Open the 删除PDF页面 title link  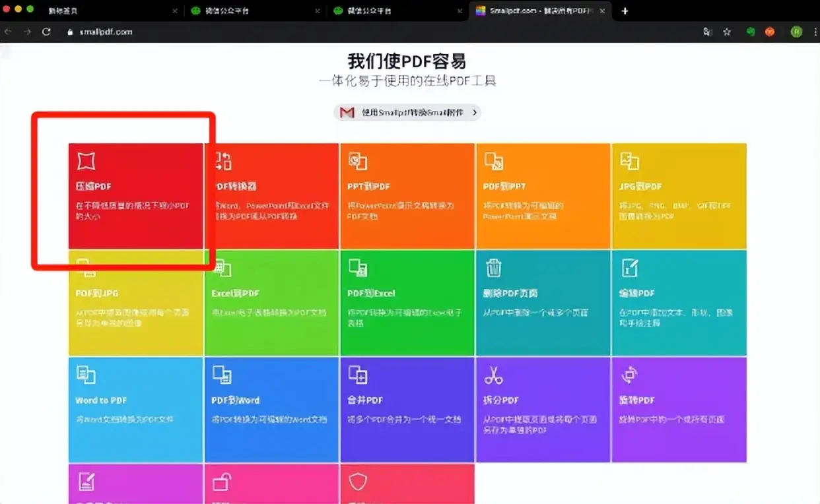pyautogui.click(x=511, y=294)
